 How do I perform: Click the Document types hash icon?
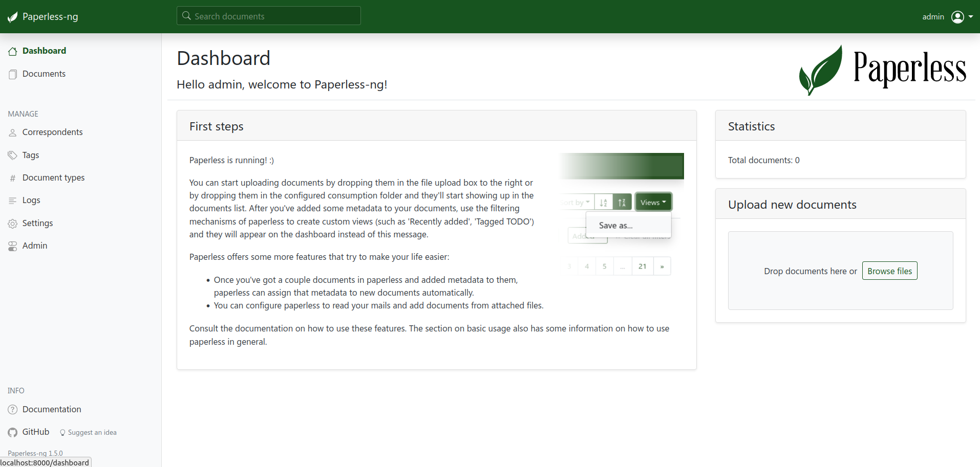(x=13, y=178)
